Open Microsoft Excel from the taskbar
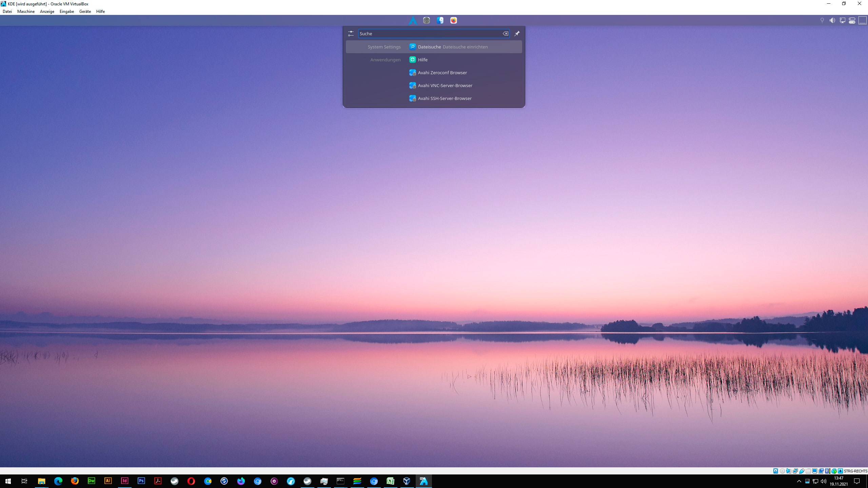Viewport: 868px width, 488px height. (x=390, y=481)
